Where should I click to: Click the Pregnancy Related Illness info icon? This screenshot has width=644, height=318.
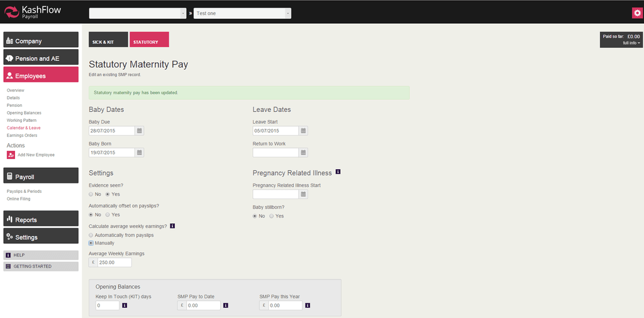pyautogui.click(x=338, y=172)
